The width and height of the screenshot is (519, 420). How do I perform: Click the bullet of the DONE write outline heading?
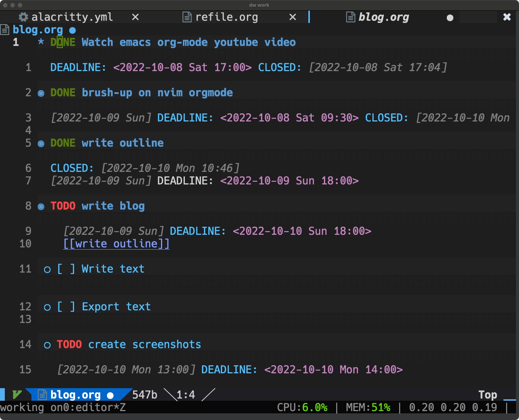click(41, 144)
